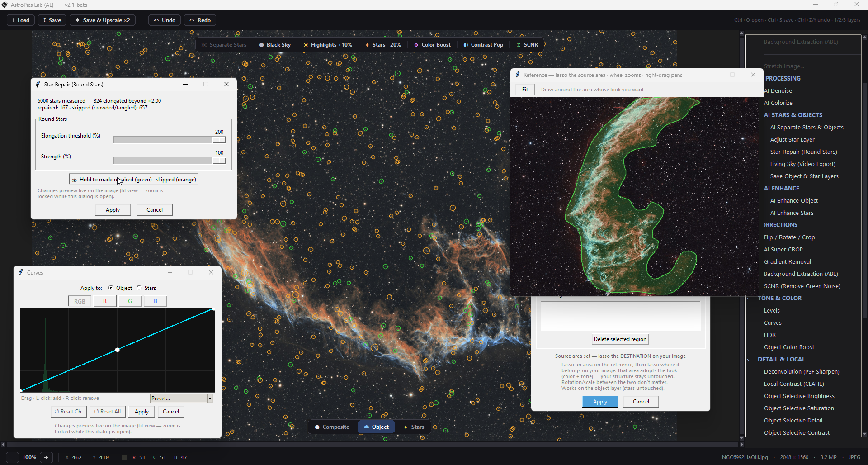Apply the Black Sky quick preset

click(x=275, y=45)
